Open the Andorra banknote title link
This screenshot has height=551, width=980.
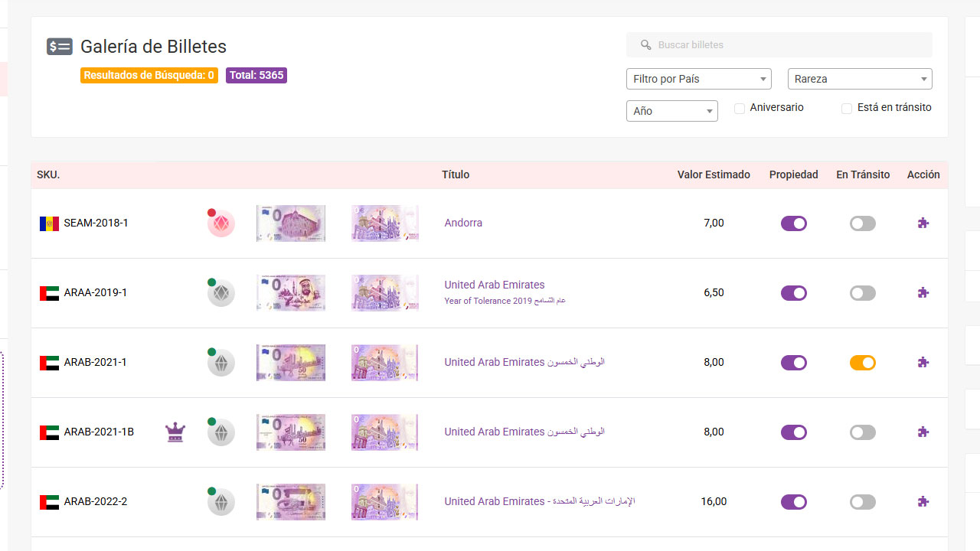point(463,223)
